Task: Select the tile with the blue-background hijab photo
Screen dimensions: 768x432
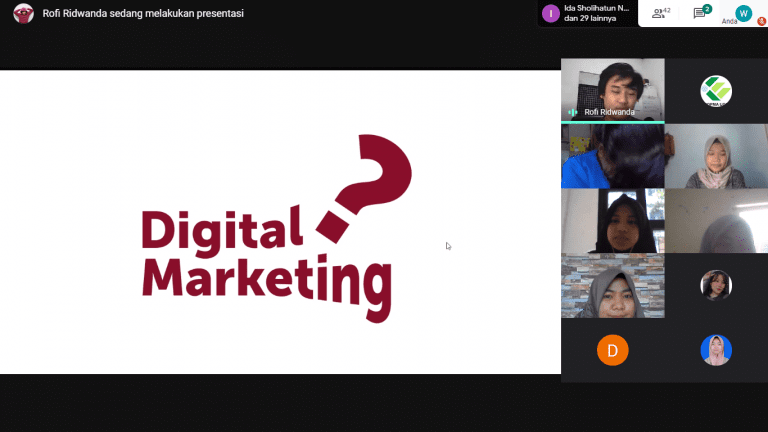Action: [x=716, y=350]
